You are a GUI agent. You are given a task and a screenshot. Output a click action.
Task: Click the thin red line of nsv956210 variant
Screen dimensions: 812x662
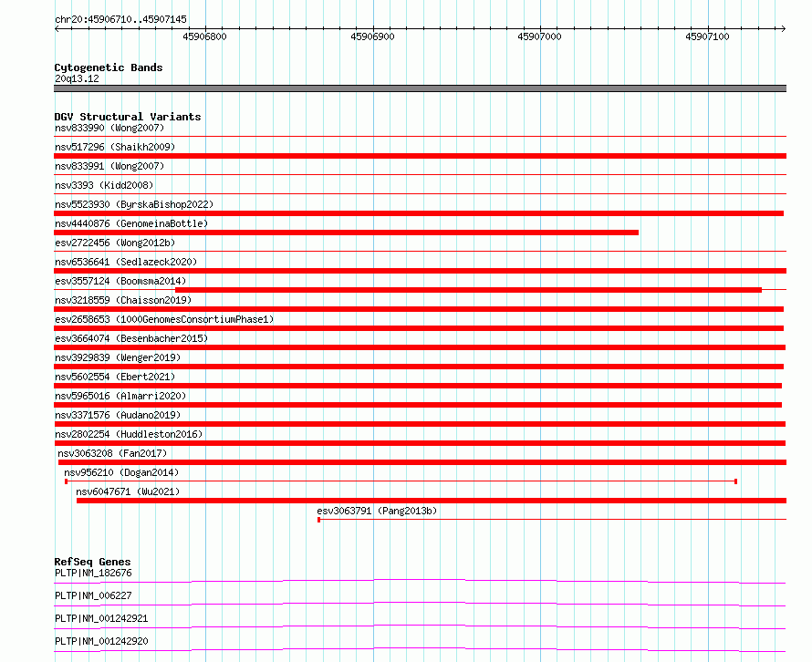click(401, 481)
